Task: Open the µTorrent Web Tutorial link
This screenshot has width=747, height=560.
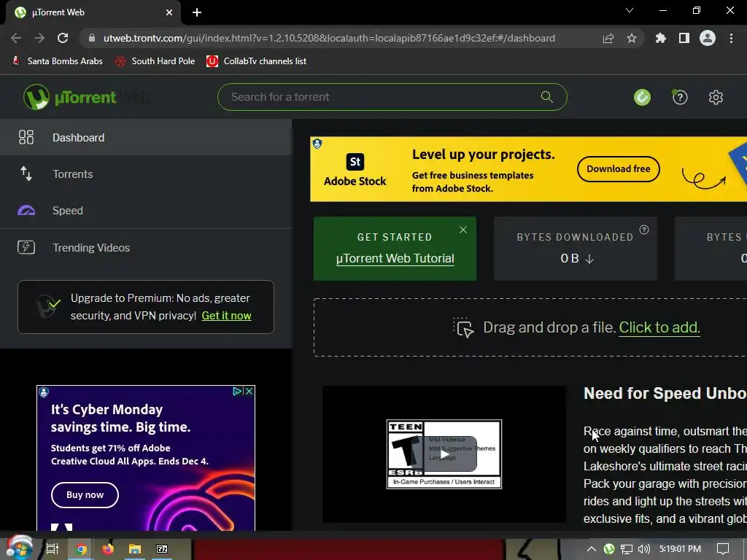Action: [395, 259]
